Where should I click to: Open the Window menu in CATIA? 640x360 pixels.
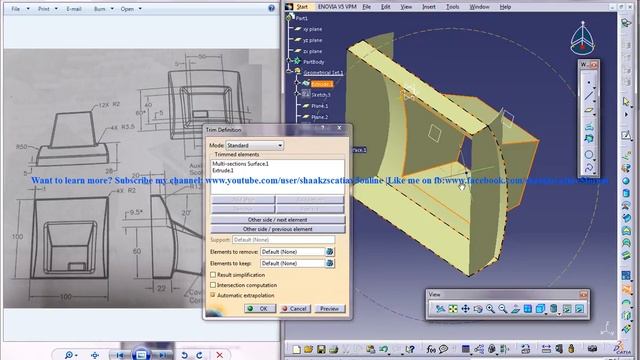(x=479, y=7)
